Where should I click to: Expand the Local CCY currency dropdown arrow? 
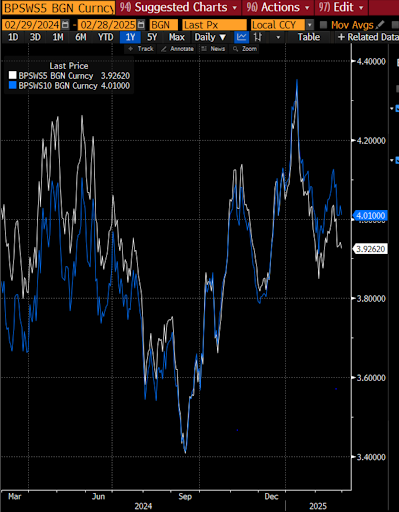pyautogui.click(x=310, y=25)
